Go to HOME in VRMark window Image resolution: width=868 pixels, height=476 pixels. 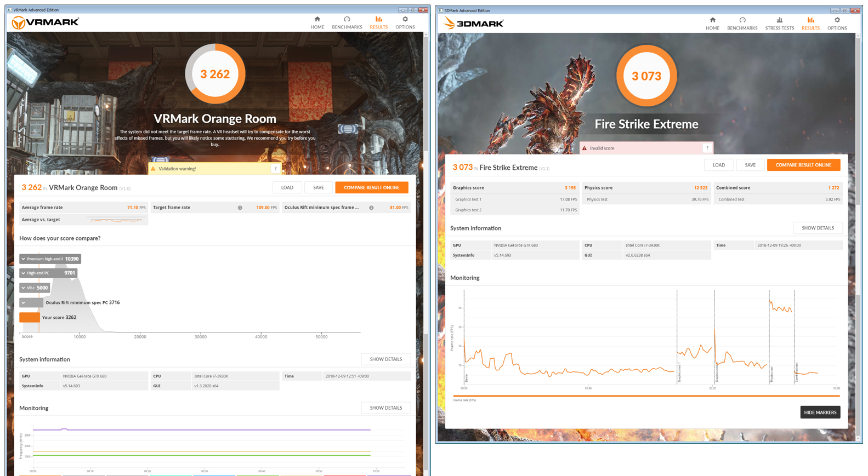(317, 22)
